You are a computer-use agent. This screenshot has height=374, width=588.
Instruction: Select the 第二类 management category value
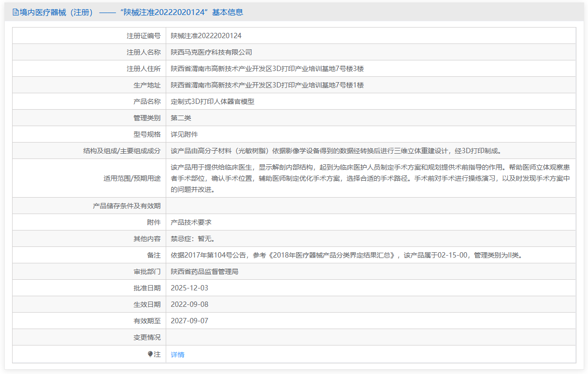(181, 118)
